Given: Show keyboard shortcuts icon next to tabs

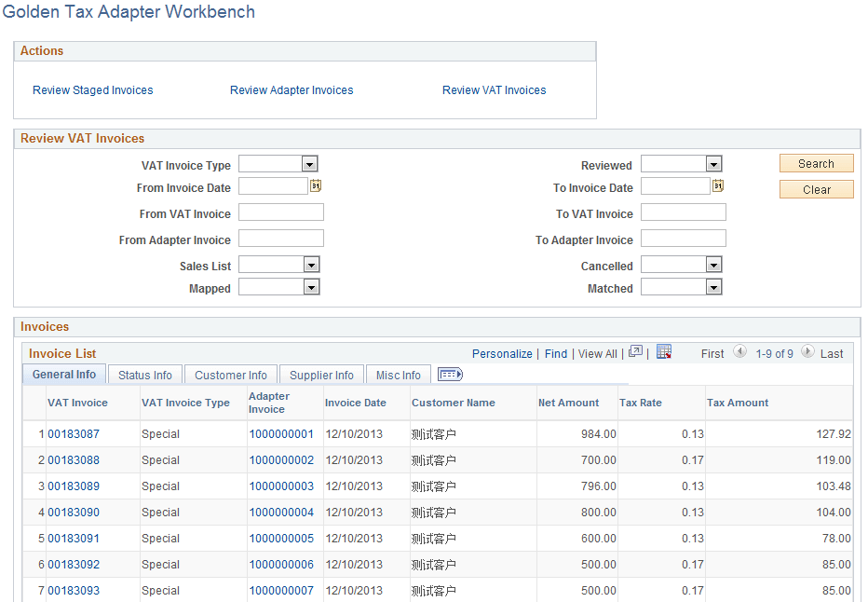Looking at the screenshot, I should point(450,374).
